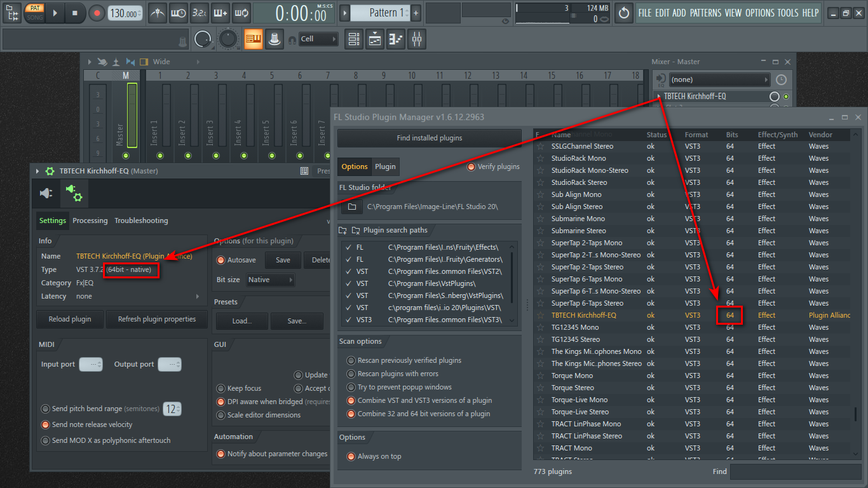Adjust the main volume knob
This screenshot has height=488, width=868.
pos(203,39)
